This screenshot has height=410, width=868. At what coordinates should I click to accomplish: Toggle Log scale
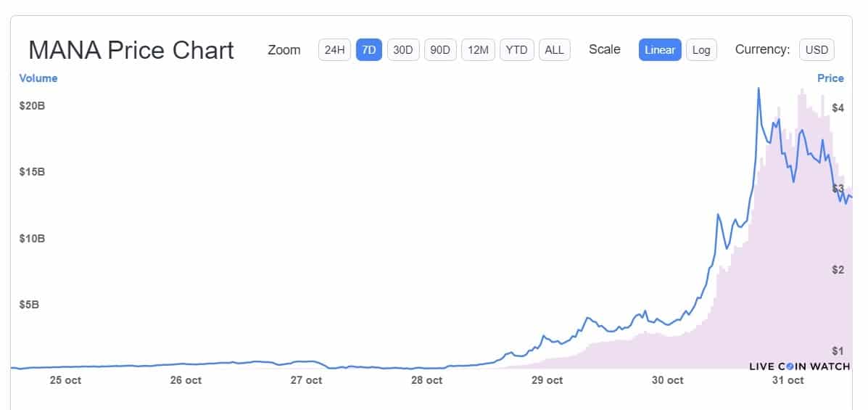pos(701,50)
